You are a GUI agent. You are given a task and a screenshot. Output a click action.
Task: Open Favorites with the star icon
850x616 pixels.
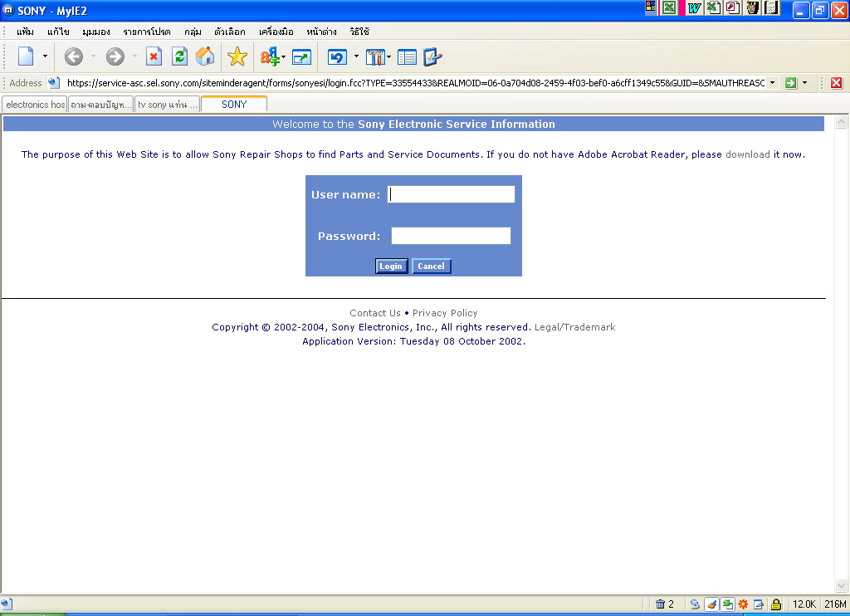pyautogui.click(x=237, y=56)
